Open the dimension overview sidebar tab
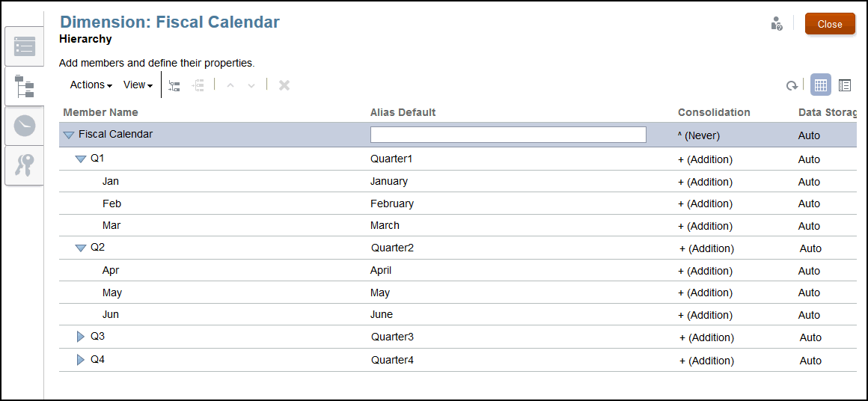The height and width of the screenshot is (401, 868). click(25, 46)
